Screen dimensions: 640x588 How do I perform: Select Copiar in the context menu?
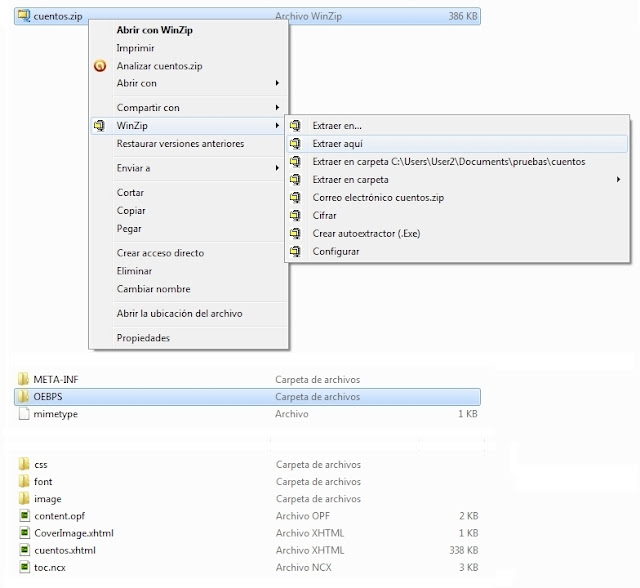[131, 211]
